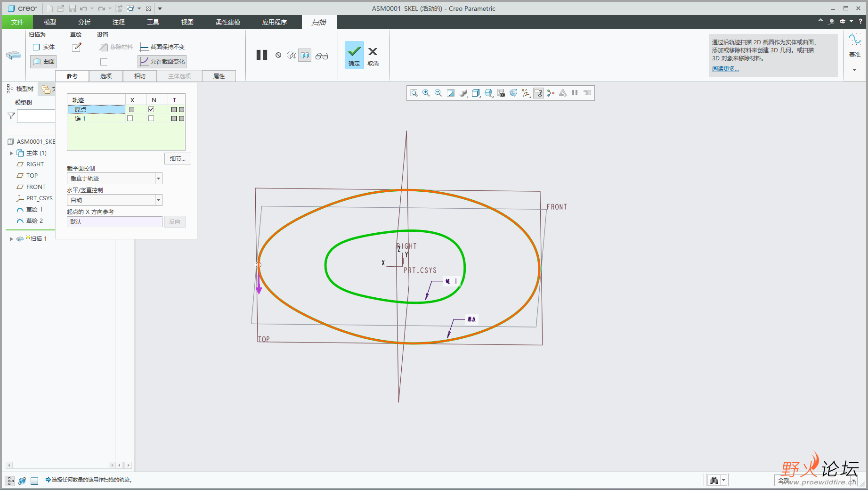Click the Open file icon
The height and width of the screenshot is (490, 868).
[x=61, y=8]
